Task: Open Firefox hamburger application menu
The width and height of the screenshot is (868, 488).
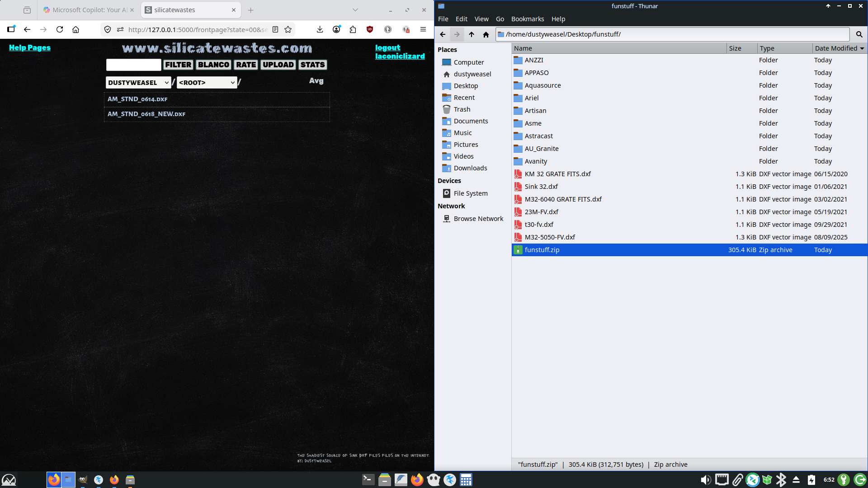Action: coord(423,29)
